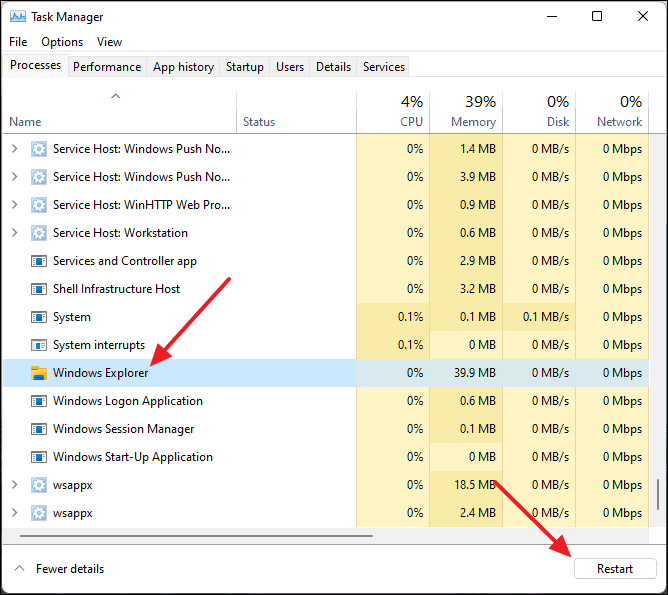Click the Windows Session Manager icon
The height and width of the screenshot is (595, 668).
coord(39,429)
